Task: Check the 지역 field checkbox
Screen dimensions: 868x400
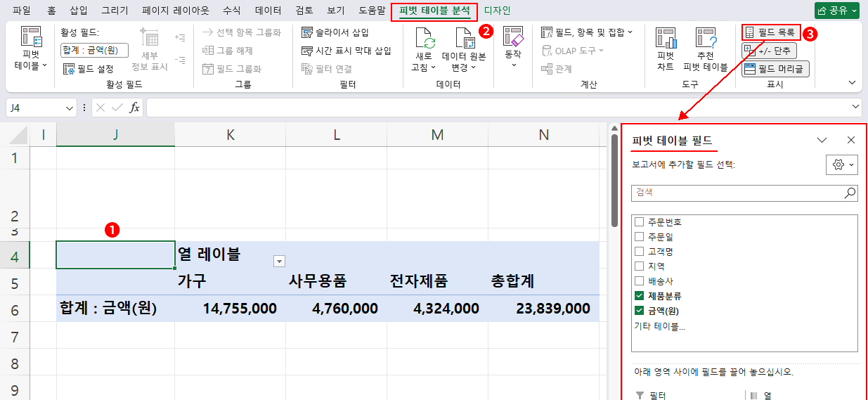Action: click(639, 266)
